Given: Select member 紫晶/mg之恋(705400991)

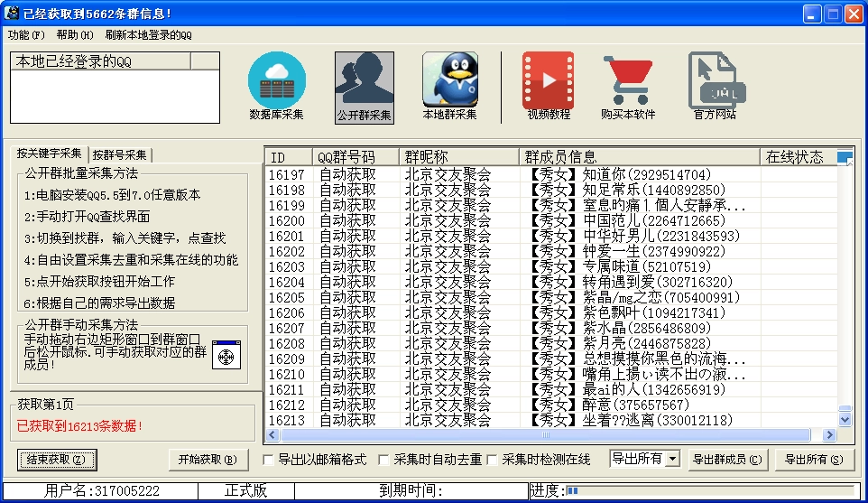Looking at the screenshot, I should pos(661,297).
